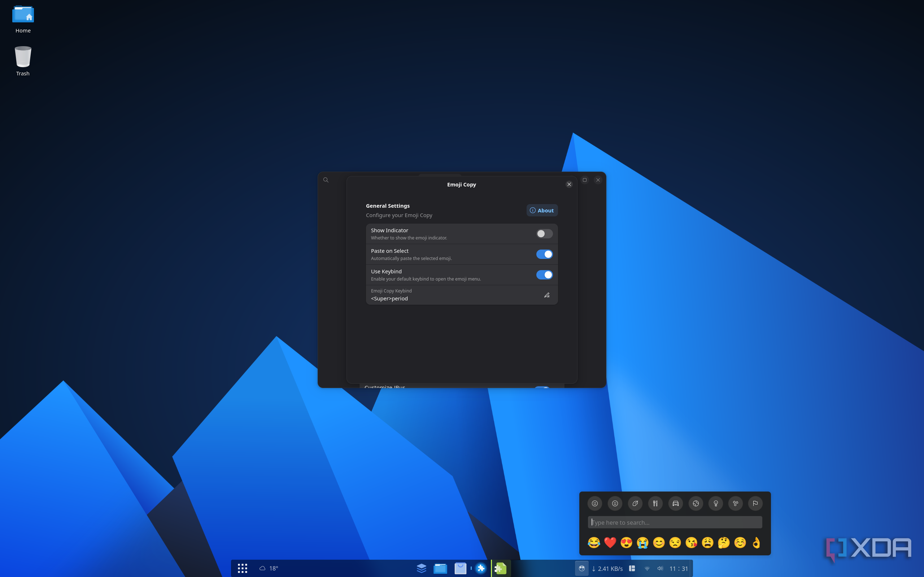Pick the red heart emoji
Screen dimensions: 924x577
tap(610, 542)
